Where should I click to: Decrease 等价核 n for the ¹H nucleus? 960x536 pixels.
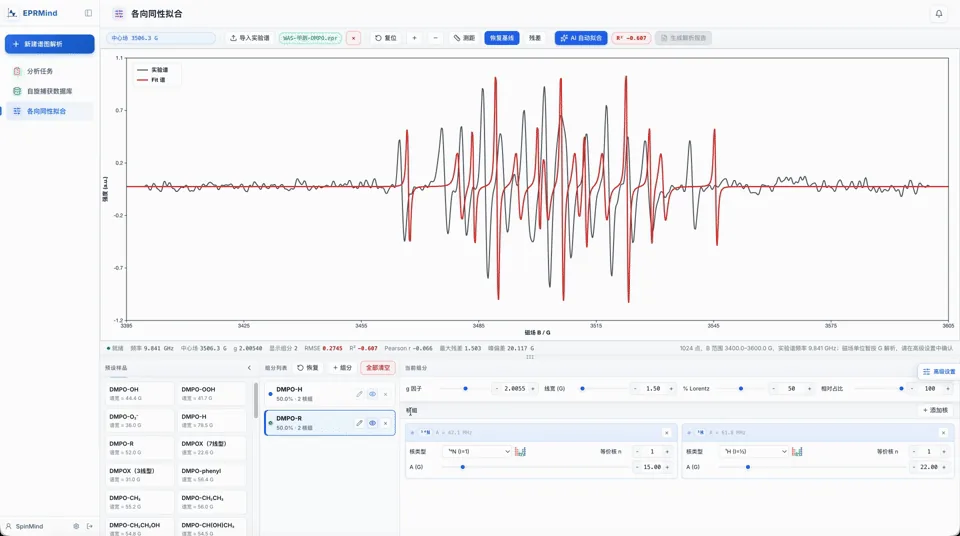click(x=914, y=451)
